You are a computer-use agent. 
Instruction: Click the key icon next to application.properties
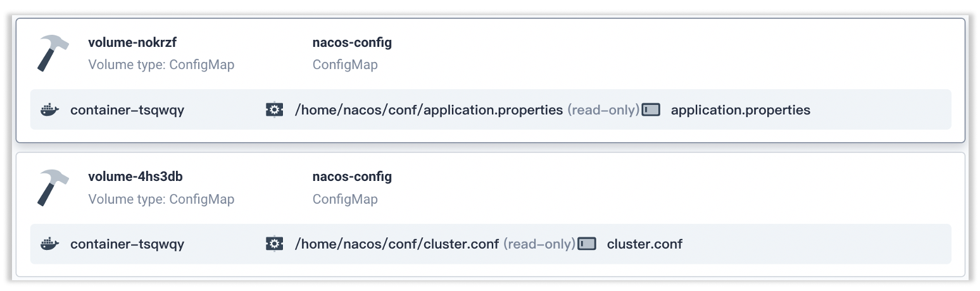[651, 110]
